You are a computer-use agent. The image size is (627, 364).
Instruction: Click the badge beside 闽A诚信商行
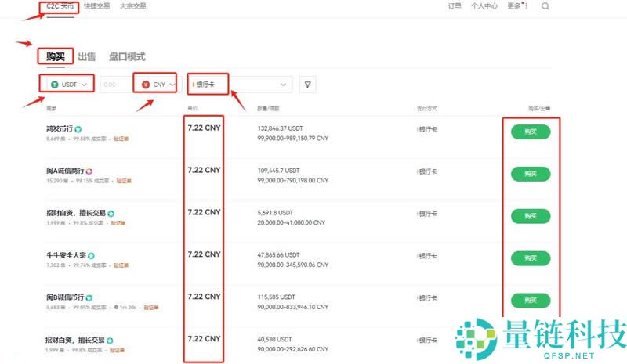(89, 171)
